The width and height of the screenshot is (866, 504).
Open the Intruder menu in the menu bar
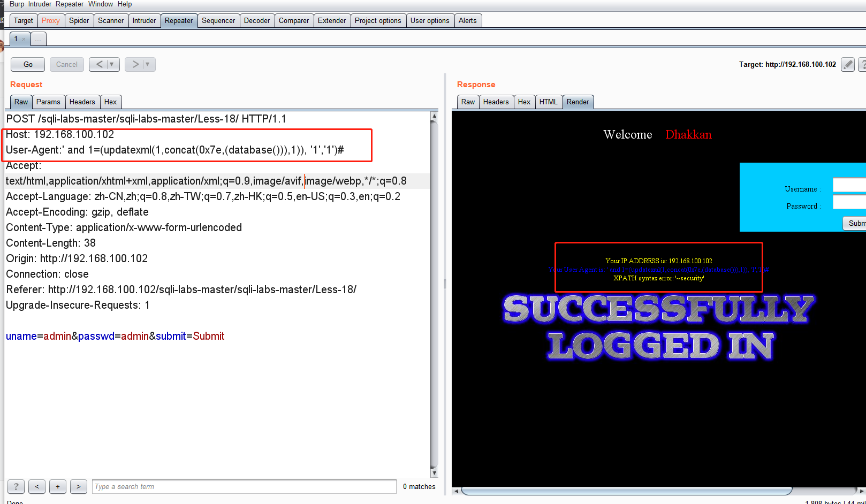[x=40, y=4]
